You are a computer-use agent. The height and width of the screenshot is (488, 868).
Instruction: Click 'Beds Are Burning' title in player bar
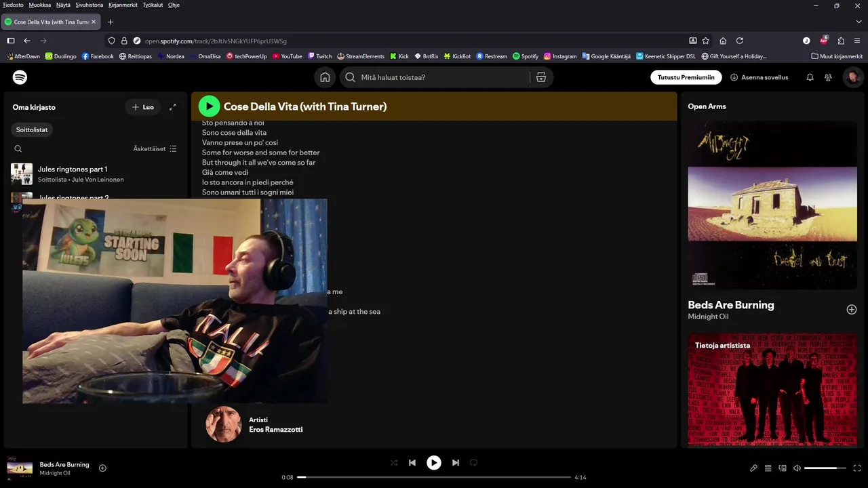(x=64, y=464)
